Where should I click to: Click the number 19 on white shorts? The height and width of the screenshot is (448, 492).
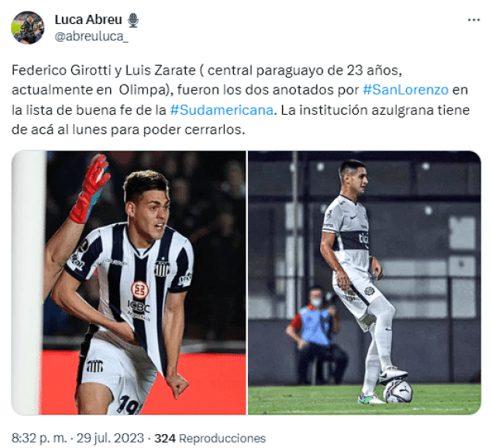pos(129,405)
